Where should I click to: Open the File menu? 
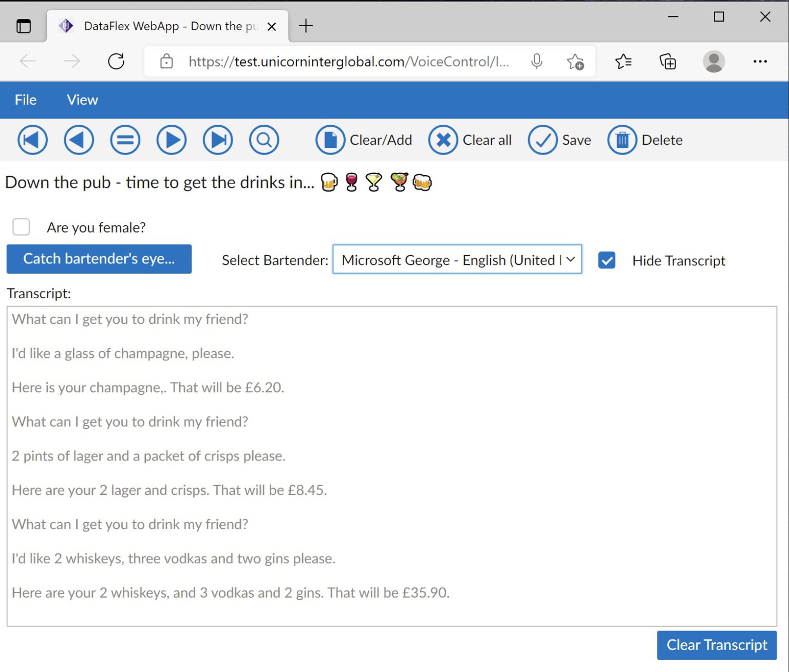tap(26, 100)
